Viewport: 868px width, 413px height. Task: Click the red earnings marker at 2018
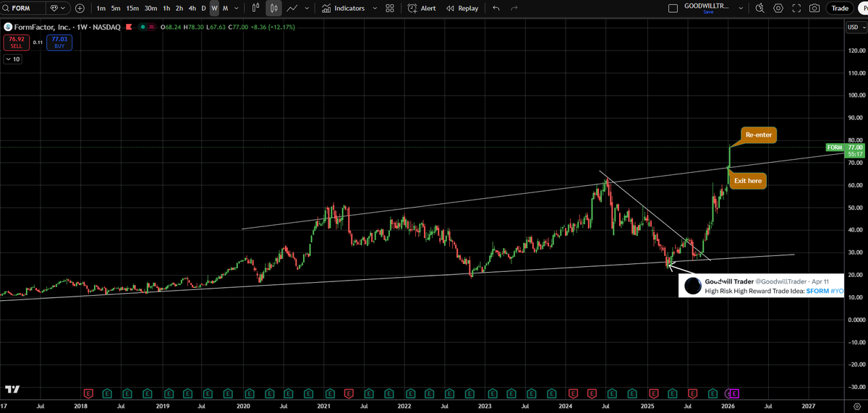pyautogui.click(x=88, y=393)
